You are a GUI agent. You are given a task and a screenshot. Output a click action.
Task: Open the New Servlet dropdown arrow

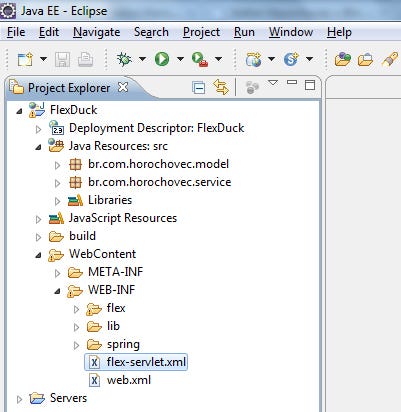[310, 59]
